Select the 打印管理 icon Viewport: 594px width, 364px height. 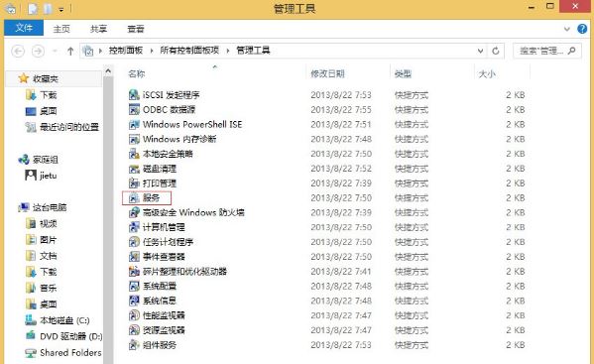click(x=134, y=183)
